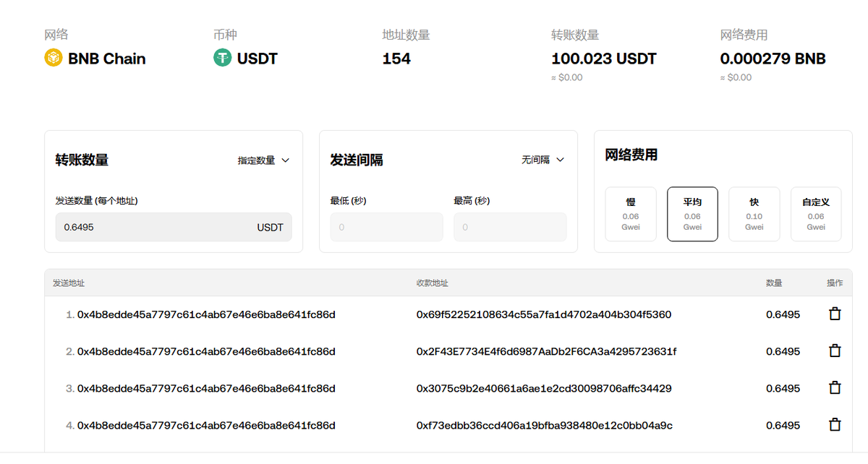Click the 发送地址 column header
Image resolution: width=868 pixels, height=464 pixels.
click(69, 283)
